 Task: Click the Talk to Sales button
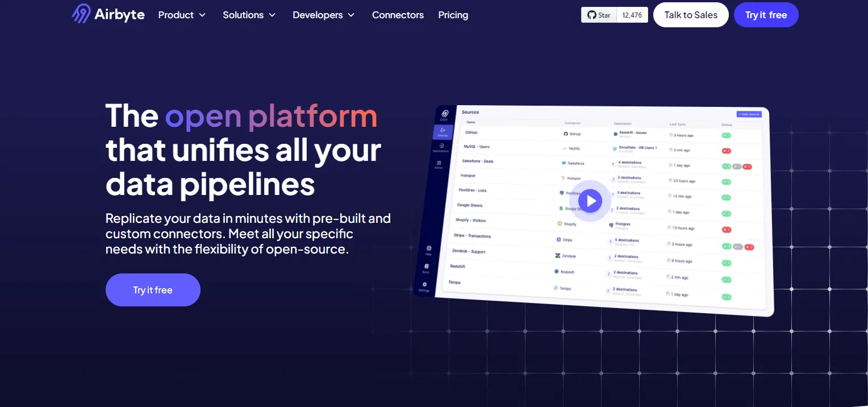691,15
